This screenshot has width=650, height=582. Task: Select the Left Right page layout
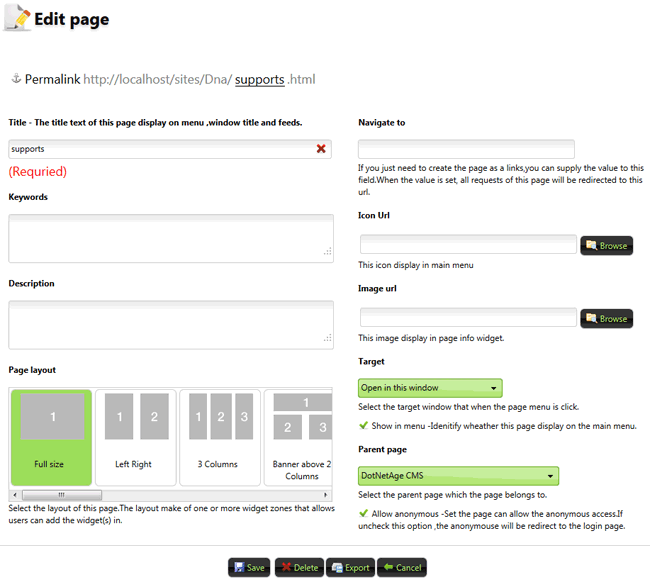136,437
